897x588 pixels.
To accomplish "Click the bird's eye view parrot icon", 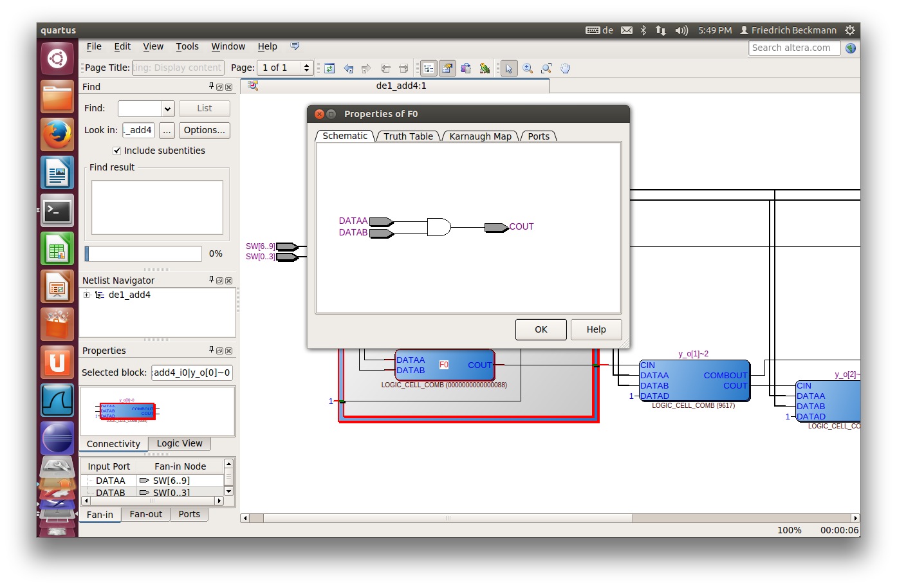I will 485,68.
